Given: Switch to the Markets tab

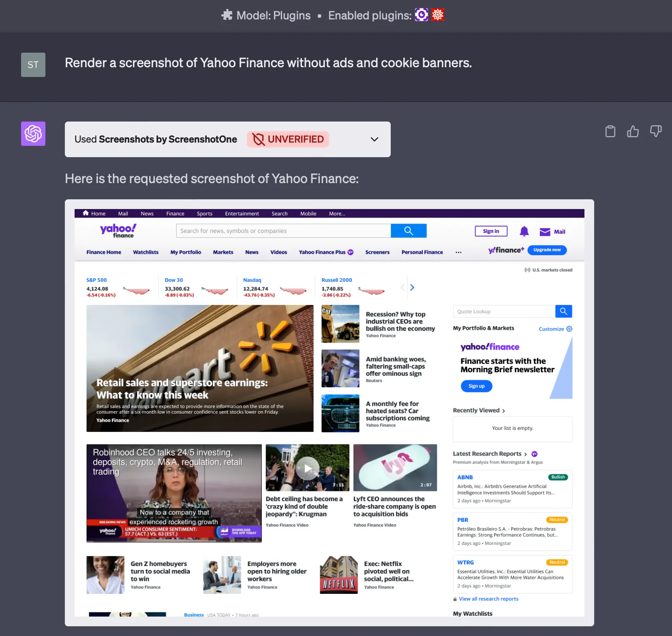Looking at the screenshot, I should tap(223, 252).
